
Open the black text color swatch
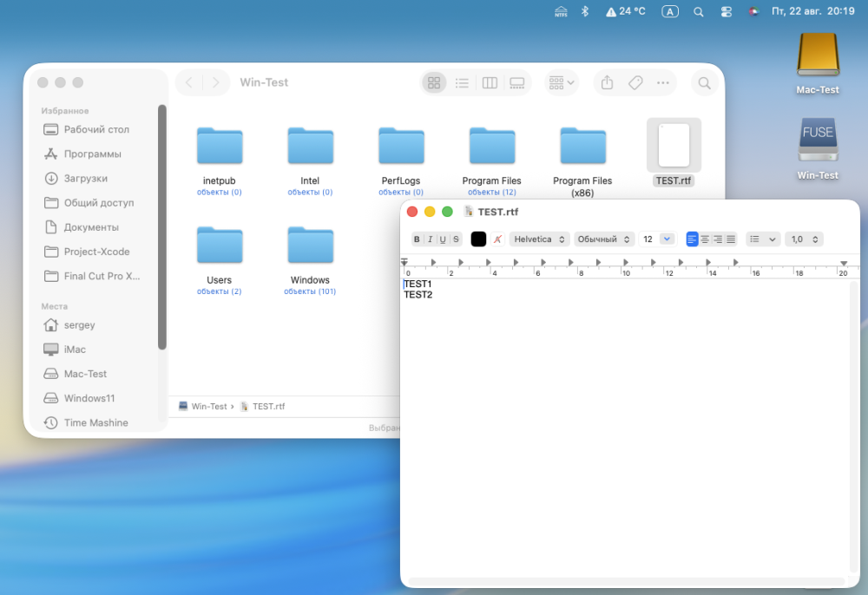coord(478,239)
